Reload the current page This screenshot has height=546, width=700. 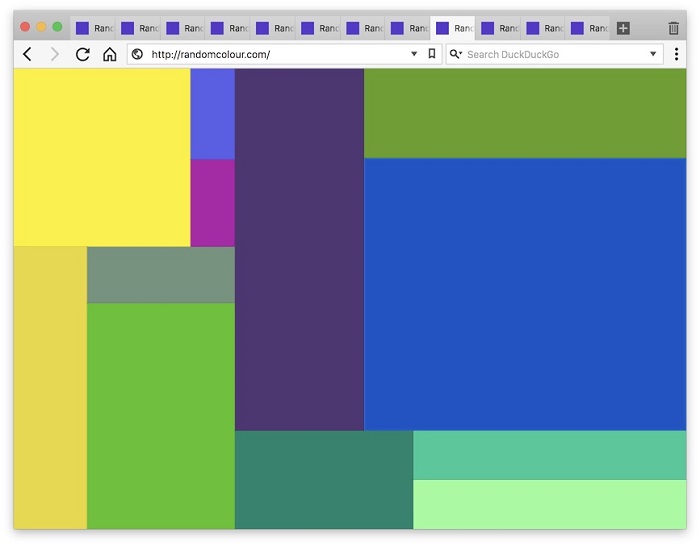click(82, 54)
